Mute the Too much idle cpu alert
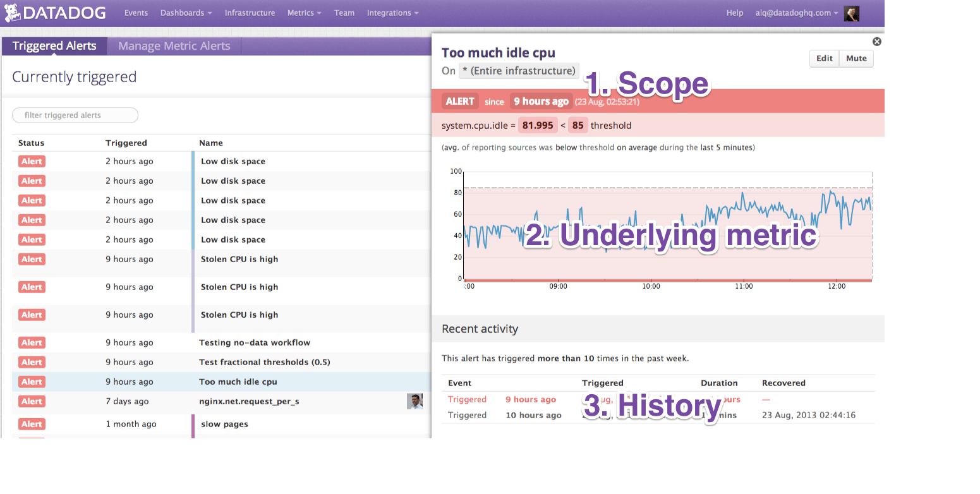This screenshot has width=980, height=494. point(856,58)
